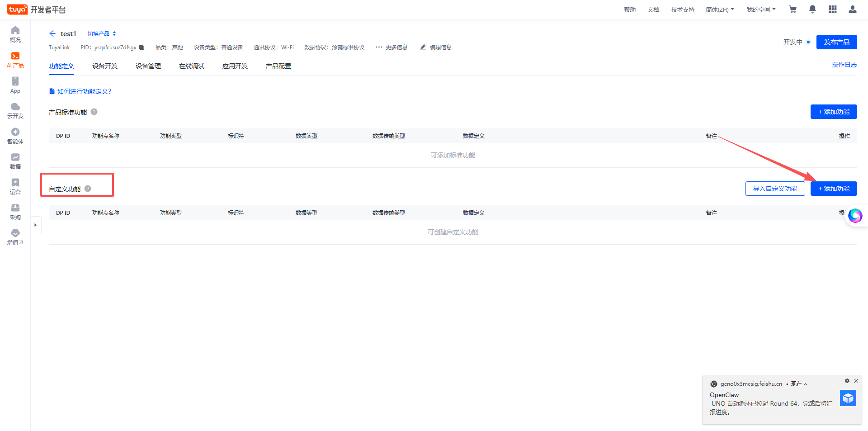The image size is (868, 431).
Task: Click the 开发中 status indicator
Action: [x=797, y=42]
